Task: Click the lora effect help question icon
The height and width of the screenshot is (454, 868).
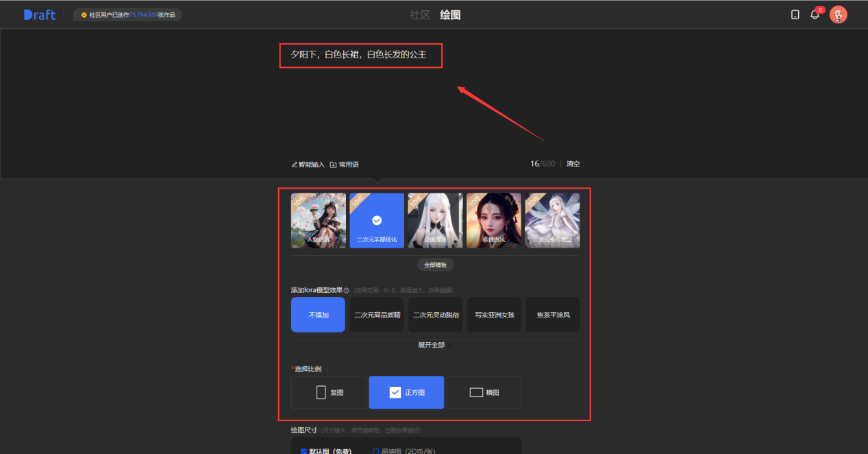Action: tap(346, 290)
